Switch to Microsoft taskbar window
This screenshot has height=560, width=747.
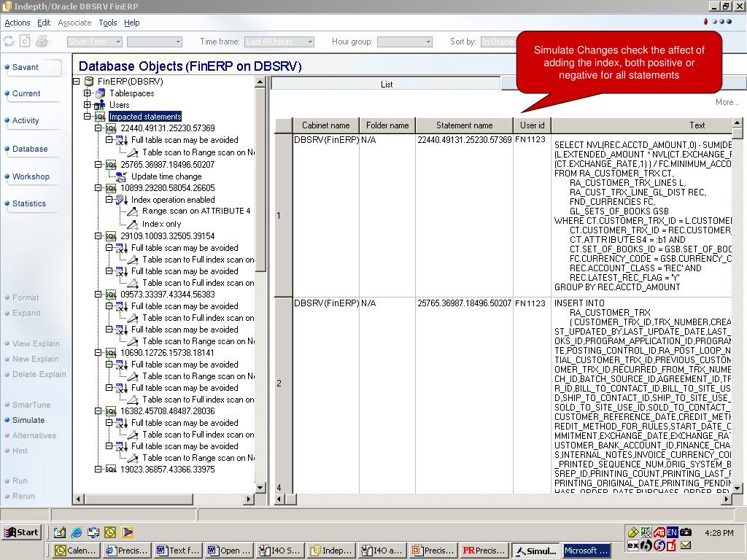pyautogui.click(x=587, y=551)
